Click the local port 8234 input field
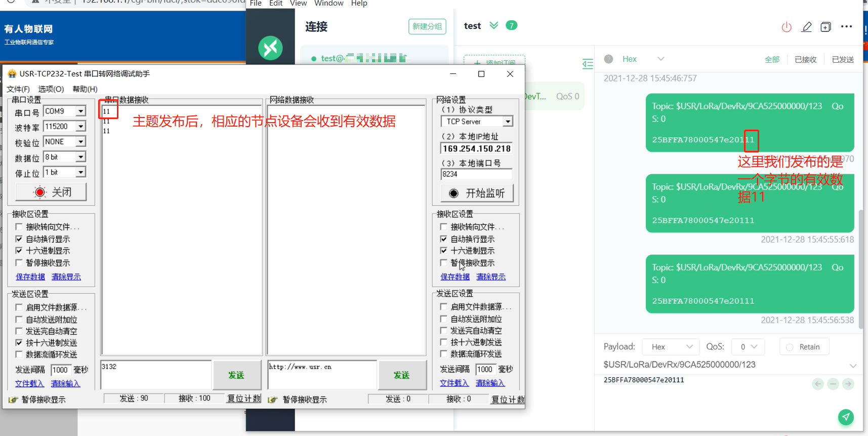The width and height of the screenshot is (868, 436). [x=476, y=174]
